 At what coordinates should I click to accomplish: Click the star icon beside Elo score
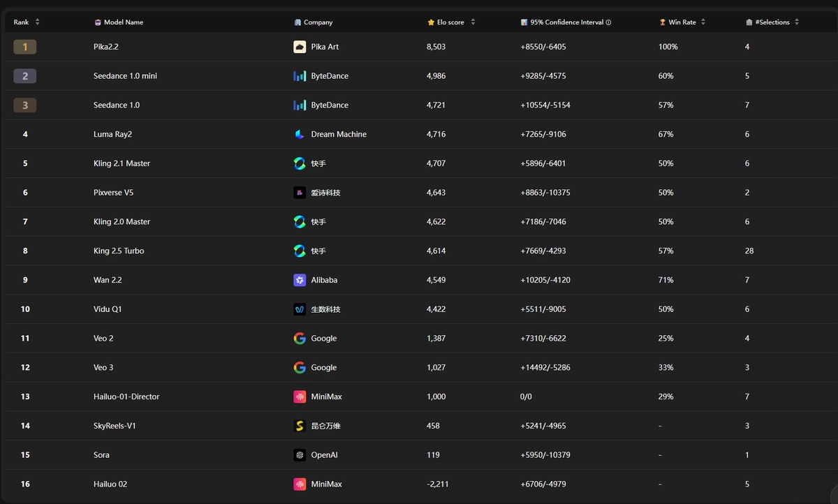tap(431, 22)
